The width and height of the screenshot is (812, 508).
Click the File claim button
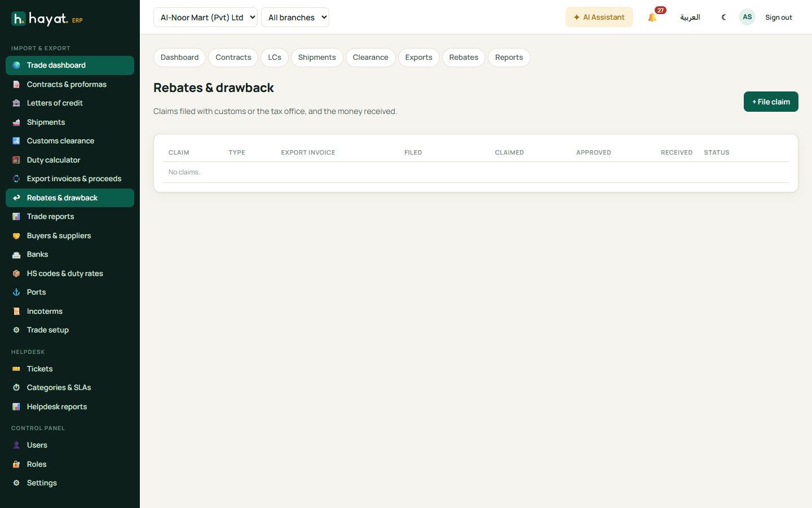[771, 102]
